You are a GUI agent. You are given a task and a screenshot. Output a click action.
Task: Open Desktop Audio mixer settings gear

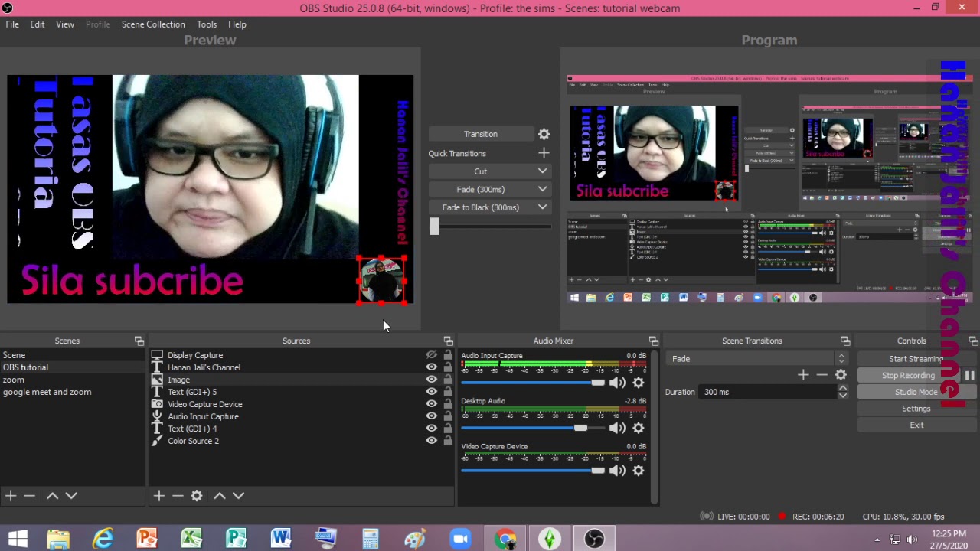click(x=639, y=428)
